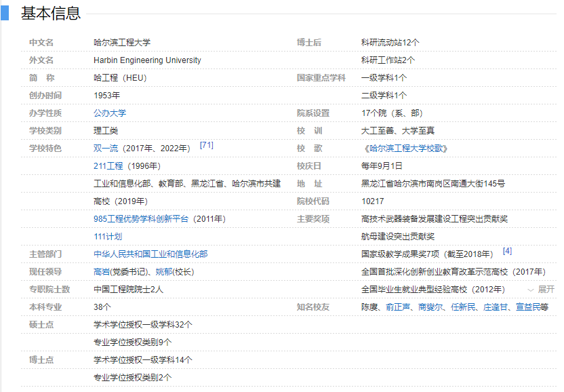Click party secretary 高岩 link

point(102,272)
